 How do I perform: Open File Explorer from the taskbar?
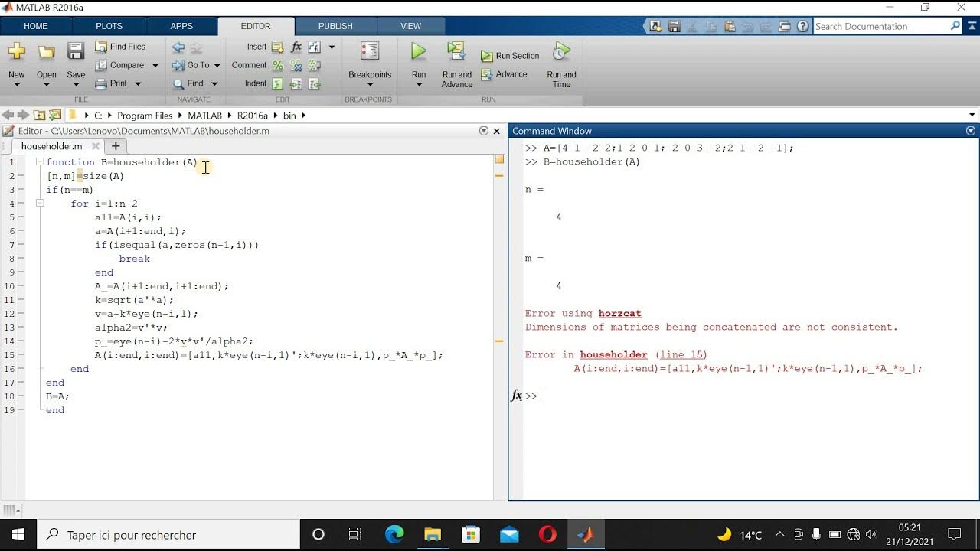coord(433,534)
